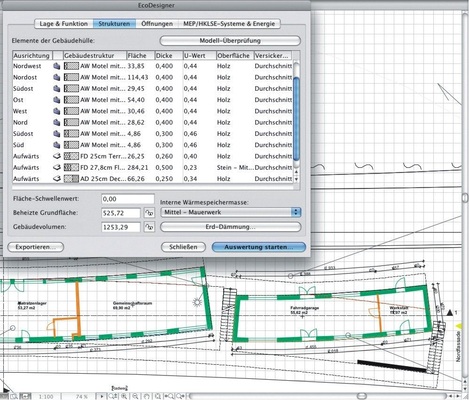The image size is (469, 400).
Task: Click the Schließen button
Action: coord(183,247)
